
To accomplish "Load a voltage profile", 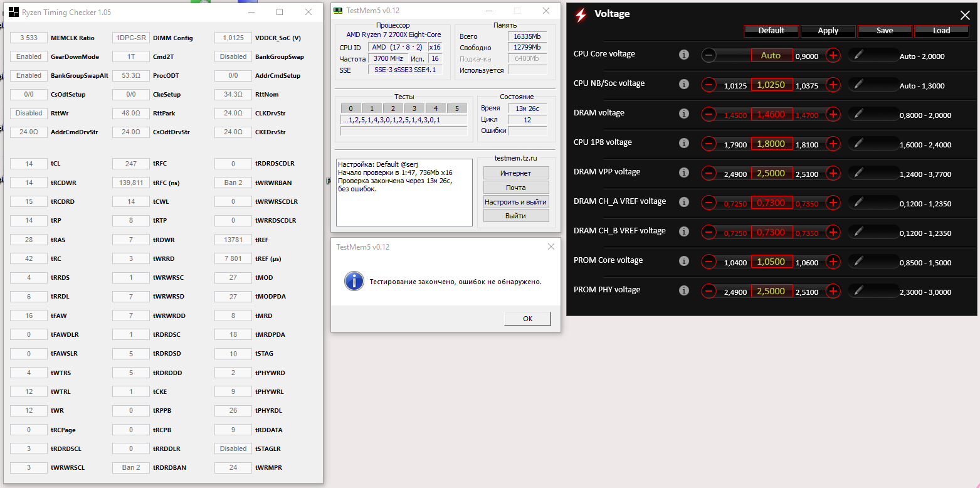I will pos(941,31).
